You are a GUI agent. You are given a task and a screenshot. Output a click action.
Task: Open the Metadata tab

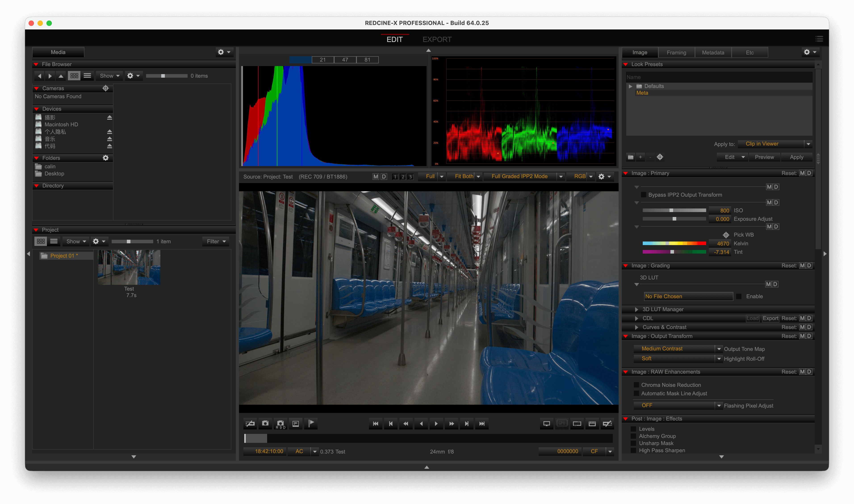point(713,53)
